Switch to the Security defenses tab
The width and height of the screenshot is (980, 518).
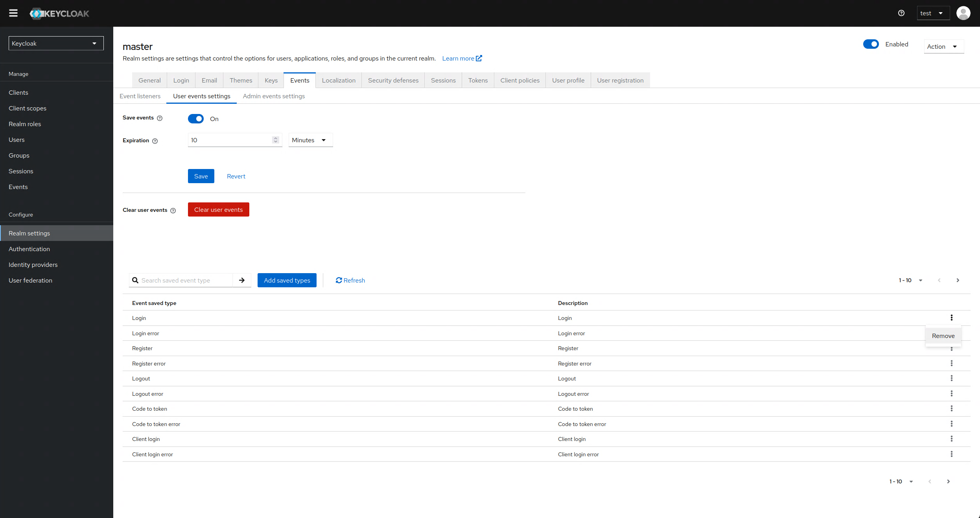coord(393,81)
